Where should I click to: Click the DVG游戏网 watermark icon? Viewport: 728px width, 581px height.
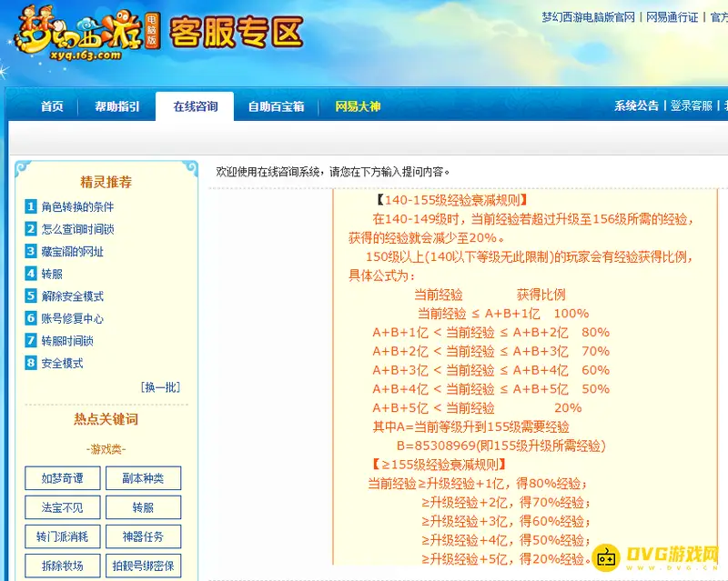pyautogui.click(x=606, y=557)
